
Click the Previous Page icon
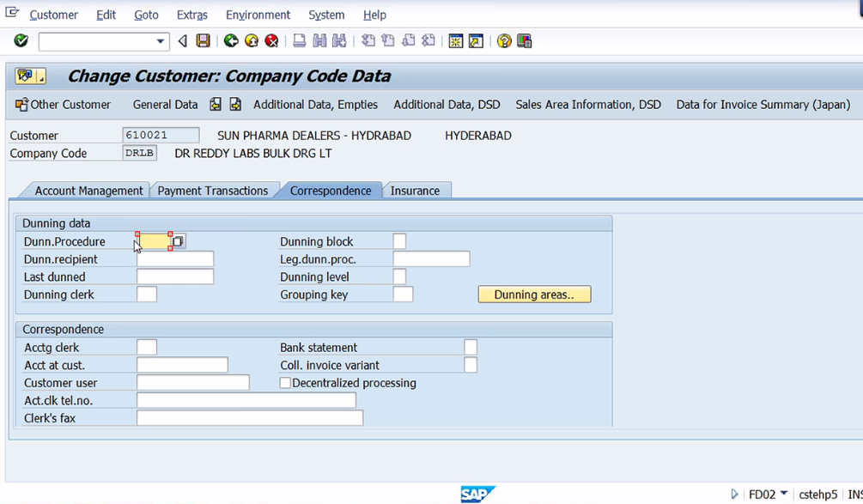click(x=388, y=40)
